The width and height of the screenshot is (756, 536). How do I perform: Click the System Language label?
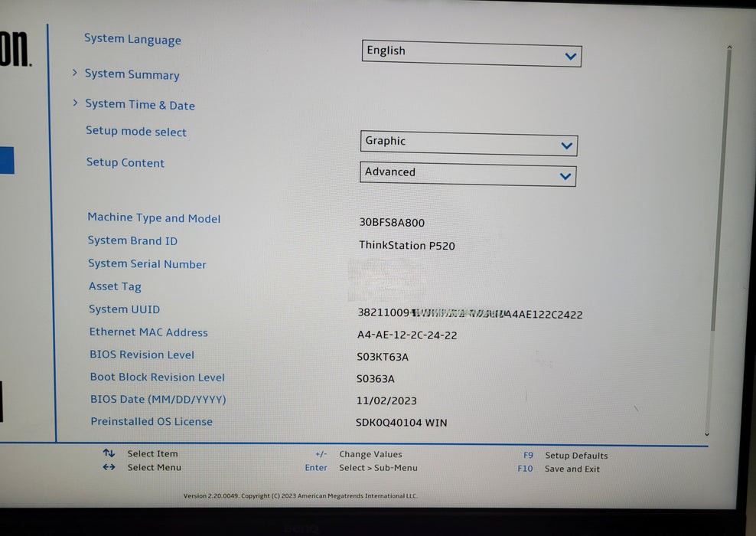tap(132, 38)
